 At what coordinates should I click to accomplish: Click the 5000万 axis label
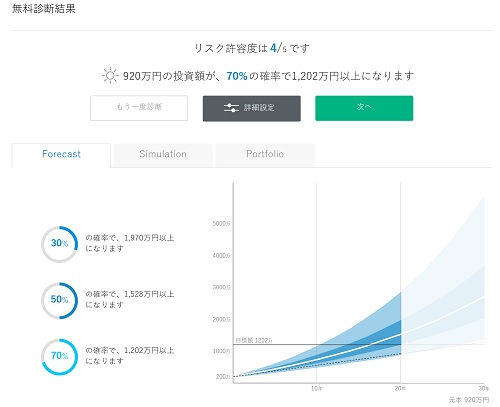tap(221, 223)
